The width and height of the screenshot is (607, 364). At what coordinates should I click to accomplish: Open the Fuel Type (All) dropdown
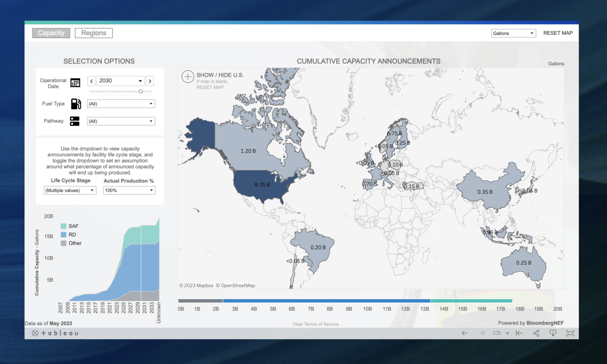pos(121,104)
